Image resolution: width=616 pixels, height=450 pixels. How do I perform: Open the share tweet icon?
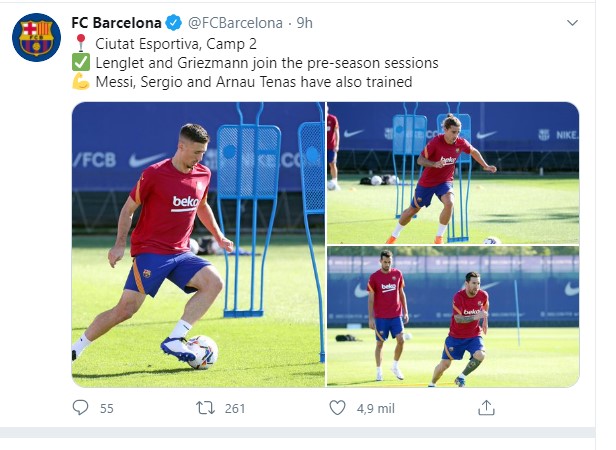pyautogui.click(x=486, y=407)
